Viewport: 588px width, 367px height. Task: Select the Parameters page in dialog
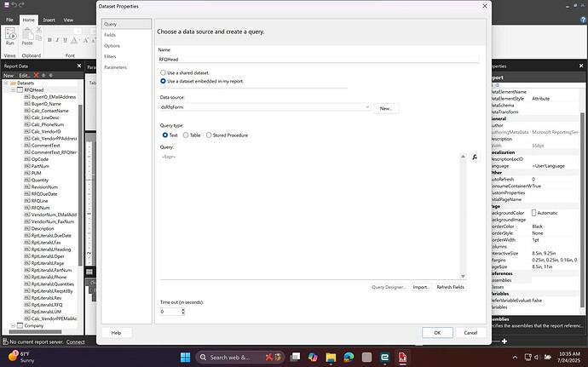coord(126,67)
